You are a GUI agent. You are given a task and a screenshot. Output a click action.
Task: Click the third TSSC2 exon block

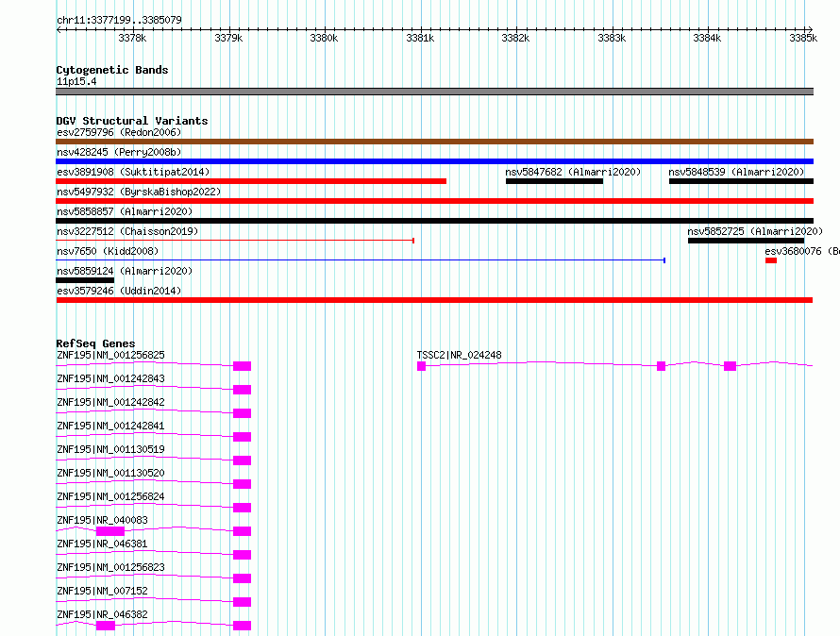730,366
